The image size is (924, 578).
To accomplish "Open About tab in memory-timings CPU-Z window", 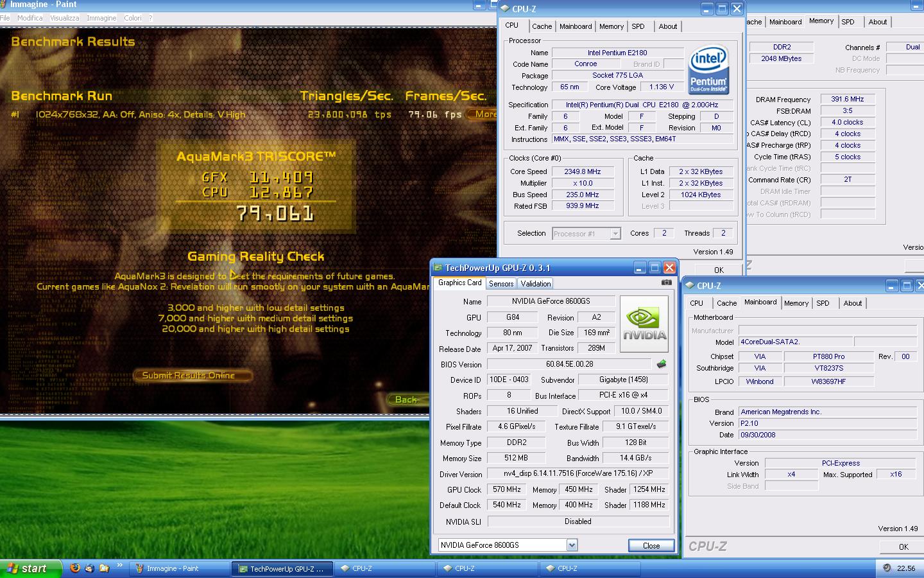I will pyautogui.click(x=878, y=22).
